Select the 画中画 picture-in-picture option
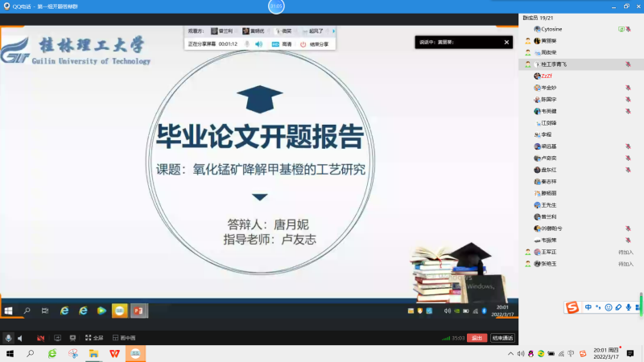 [124, 338]
